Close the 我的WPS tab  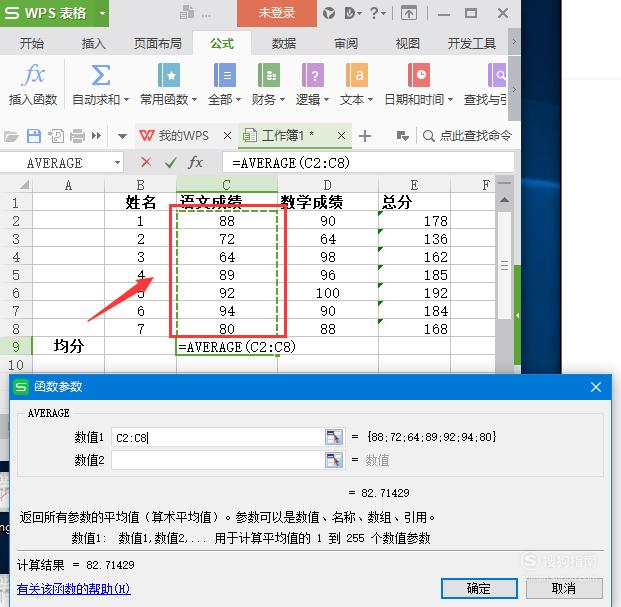tap(227, 136)
